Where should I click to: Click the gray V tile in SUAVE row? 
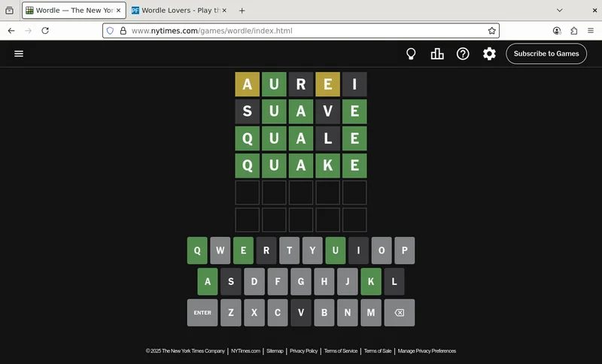[328, 111]
